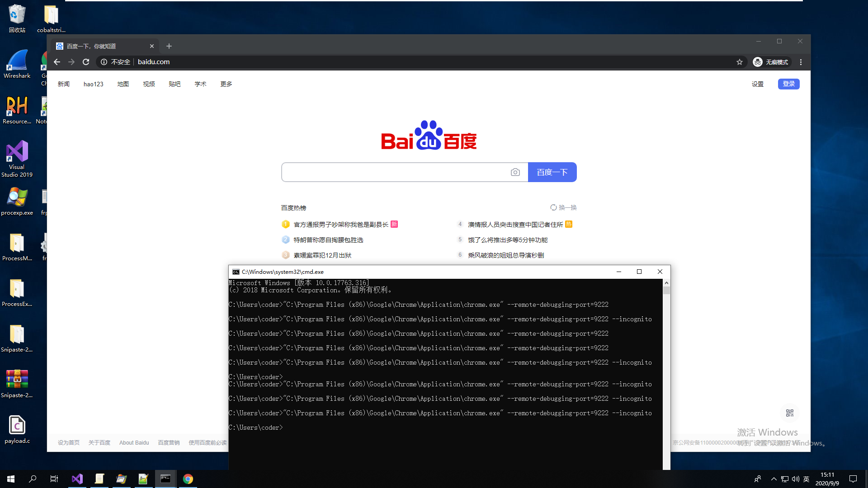Click the About Baidu footer link

click(x=134, y=443)
